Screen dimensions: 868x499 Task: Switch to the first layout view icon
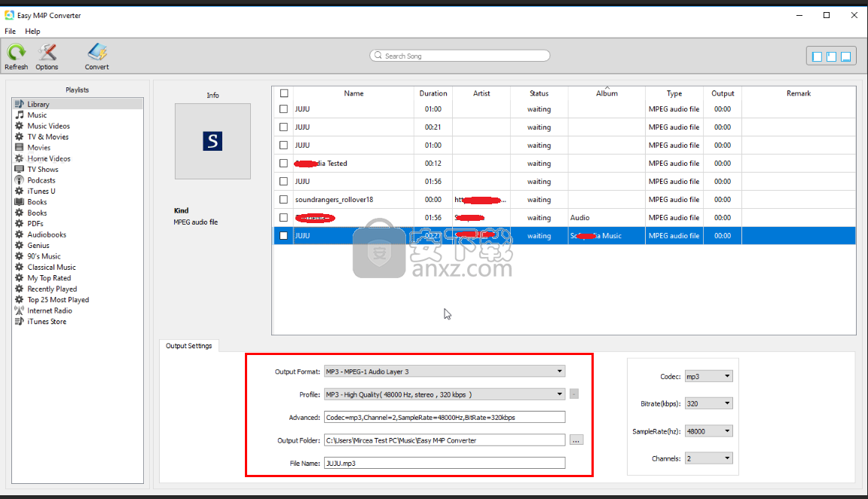[x=817, y=57]
